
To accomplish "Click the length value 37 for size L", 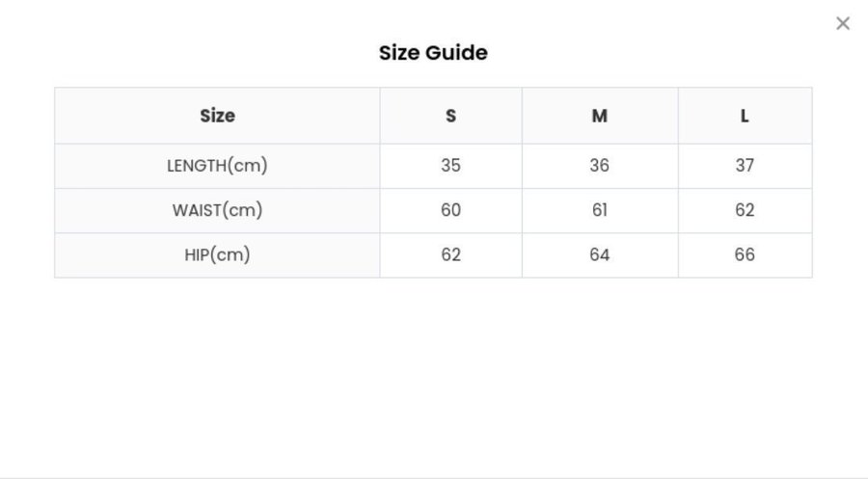I will (745, 166).
